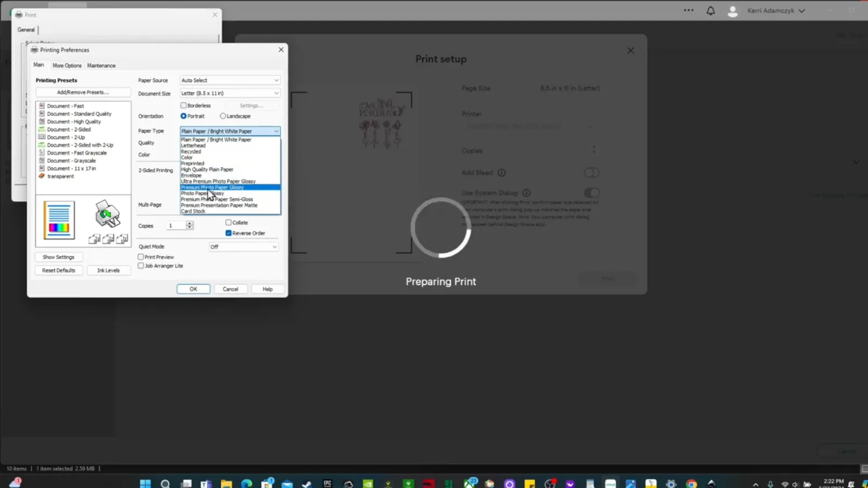This screenshot has height=488, width=868.
Task: Launch Microsoft Edge from taskbar
Action: [246, 484]
